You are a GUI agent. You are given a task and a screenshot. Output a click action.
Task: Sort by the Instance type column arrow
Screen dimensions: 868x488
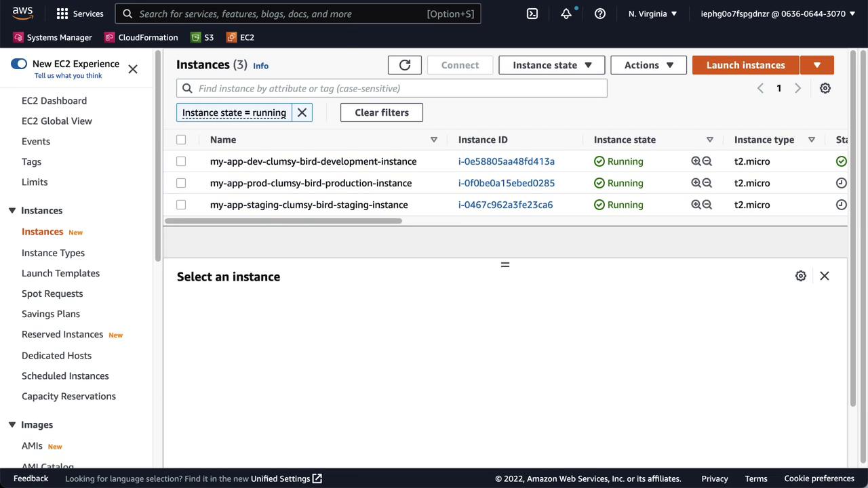[x=812, y=140]
